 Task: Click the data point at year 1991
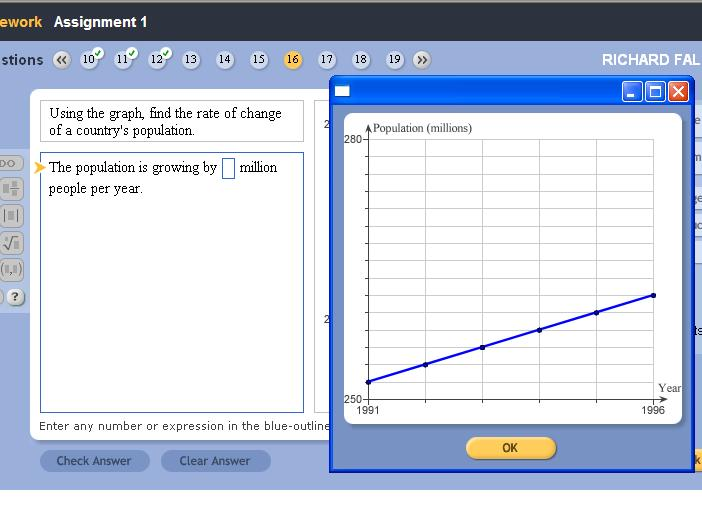[x=368, y=382]
